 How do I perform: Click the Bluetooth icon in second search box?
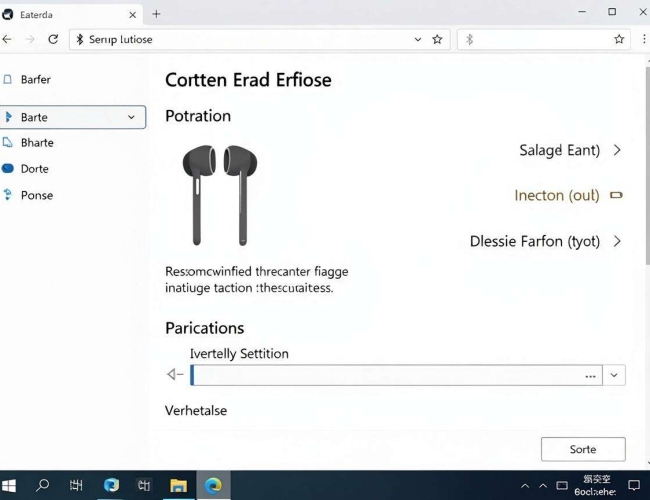(x=469, y=39)
